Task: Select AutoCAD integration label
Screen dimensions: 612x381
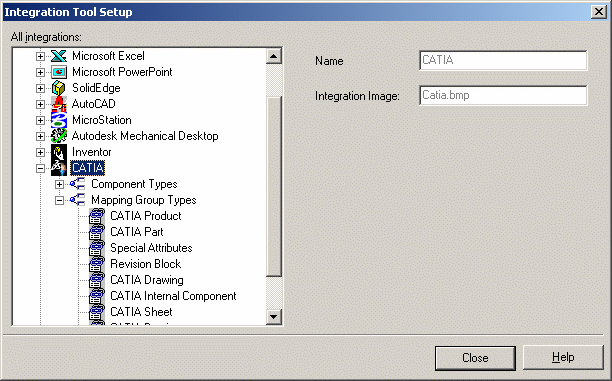Action: click(x=94, y=104)
